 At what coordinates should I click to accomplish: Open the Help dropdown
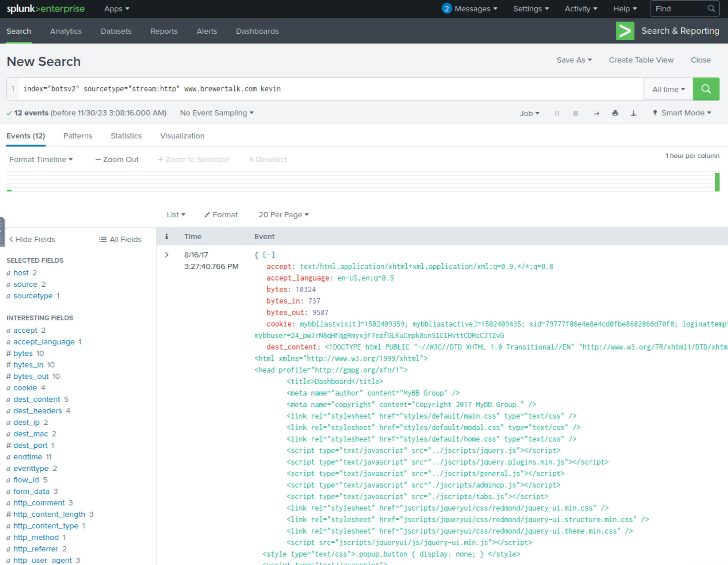click(625, 9)
